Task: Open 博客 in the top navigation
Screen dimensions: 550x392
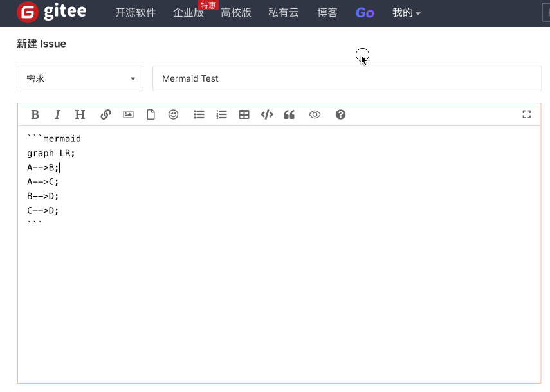Action: [327, 13]
